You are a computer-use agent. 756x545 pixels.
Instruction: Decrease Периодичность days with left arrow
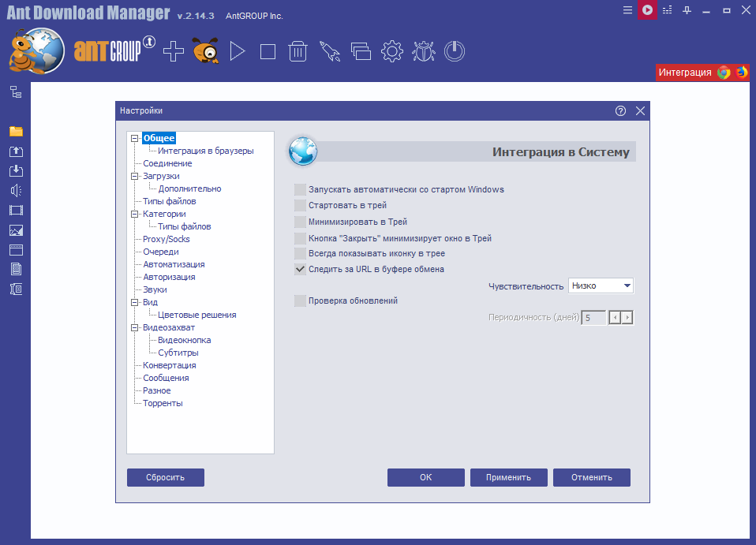click(615, 318)
